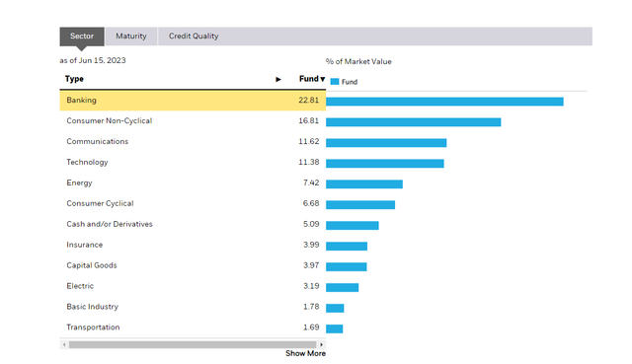The height and width of the screenshot is (364, 632).
Task: Click the Insurance chart bar
Action: [x=347, y=246]
